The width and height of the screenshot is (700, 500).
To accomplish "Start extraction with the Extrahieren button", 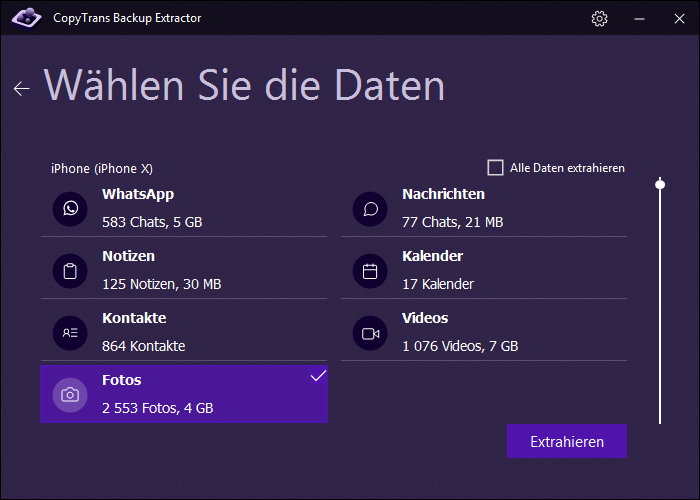I will (x=567, y=441).
